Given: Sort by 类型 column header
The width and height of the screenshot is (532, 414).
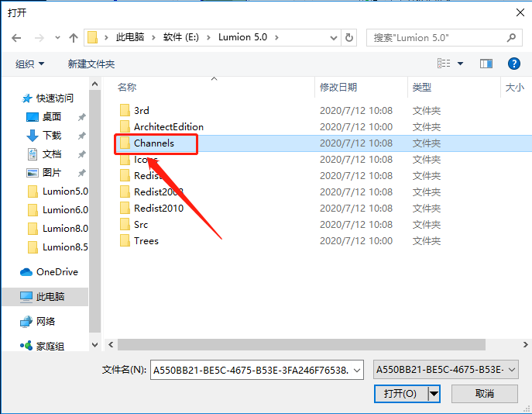Looking at the screenshot, I should (422, 88).
